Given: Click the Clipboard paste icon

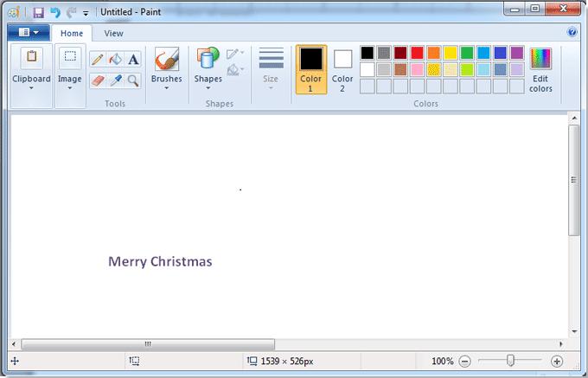Looking at the screenshot, I should click(x=31, y=57).
